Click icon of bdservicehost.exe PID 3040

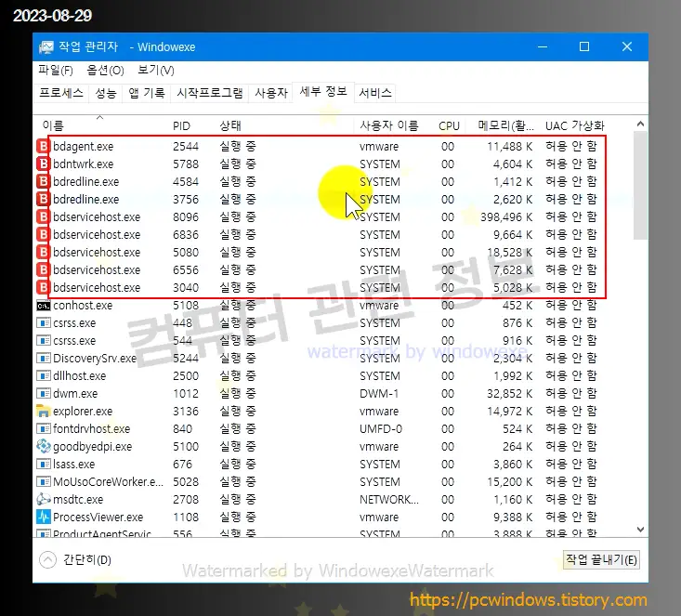pyautogui.click(x=43, y=288)
